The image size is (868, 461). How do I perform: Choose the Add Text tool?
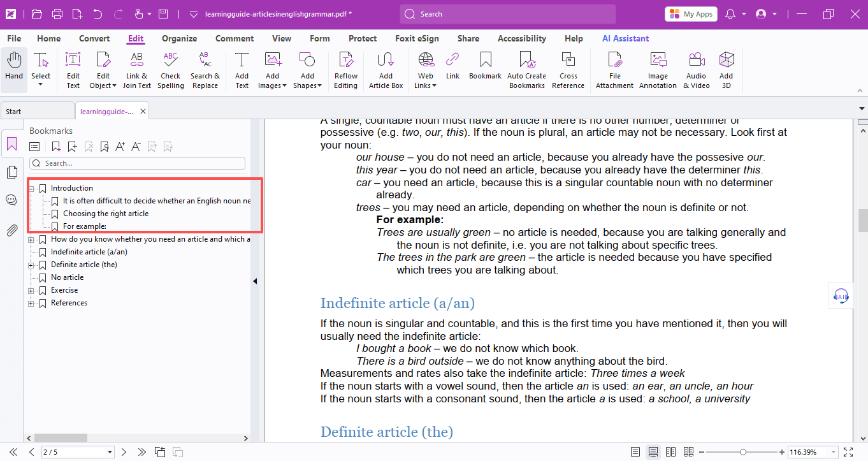(242, 70)
